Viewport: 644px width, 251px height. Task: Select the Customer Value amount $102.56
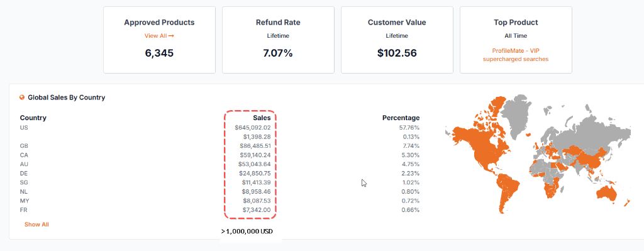coord(397,53)
